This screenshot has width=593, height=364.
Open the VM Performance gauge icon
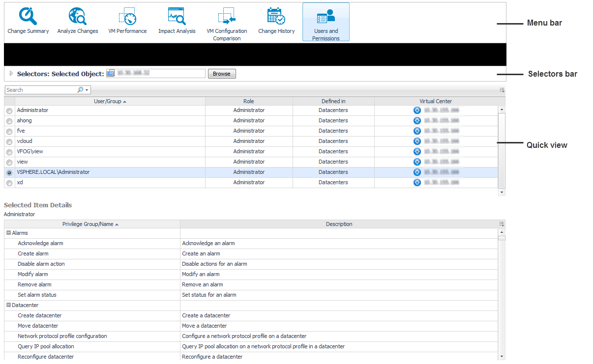[x=127, y=17]
